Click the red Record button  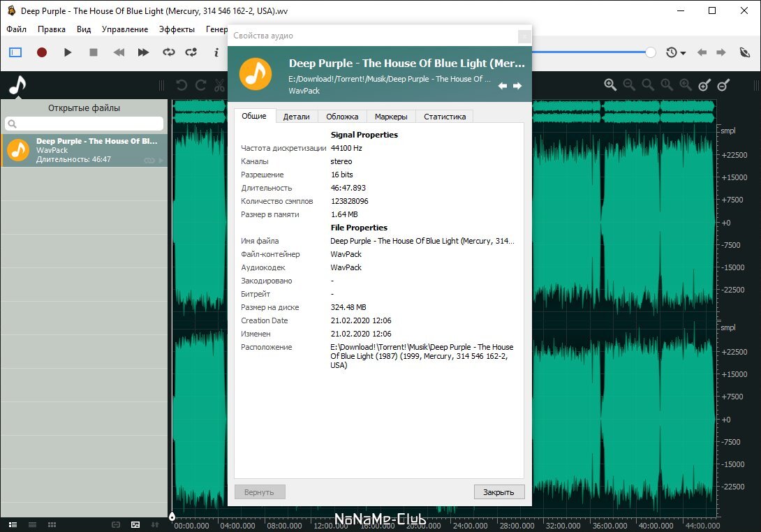(42, 52)
